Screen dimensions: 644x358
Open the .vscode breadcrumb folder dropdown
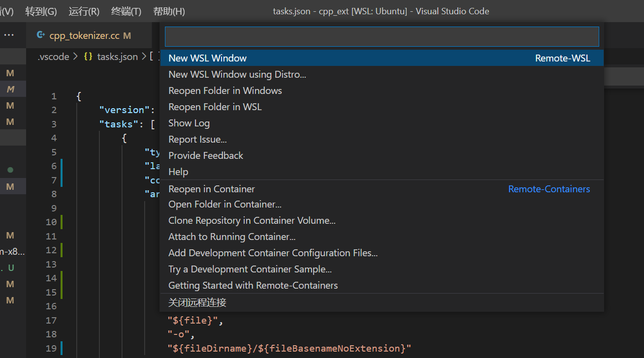[53, 57]
